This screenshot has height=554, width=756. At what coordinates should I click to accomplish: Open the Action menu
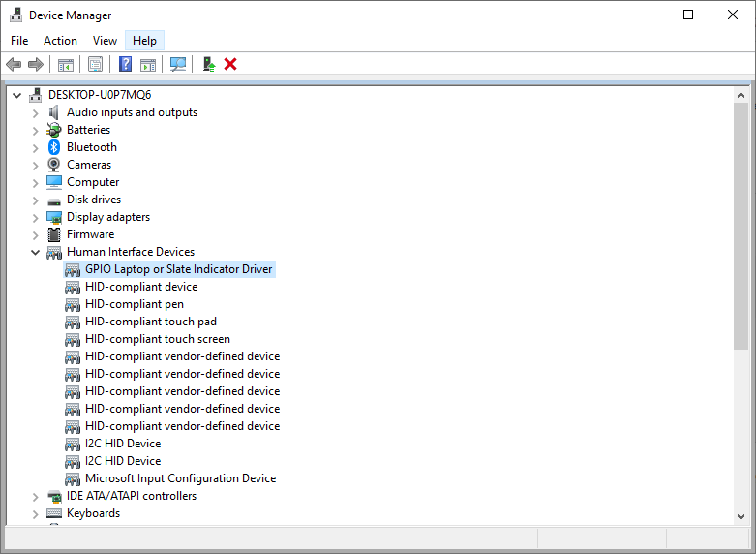pos(60,40)
